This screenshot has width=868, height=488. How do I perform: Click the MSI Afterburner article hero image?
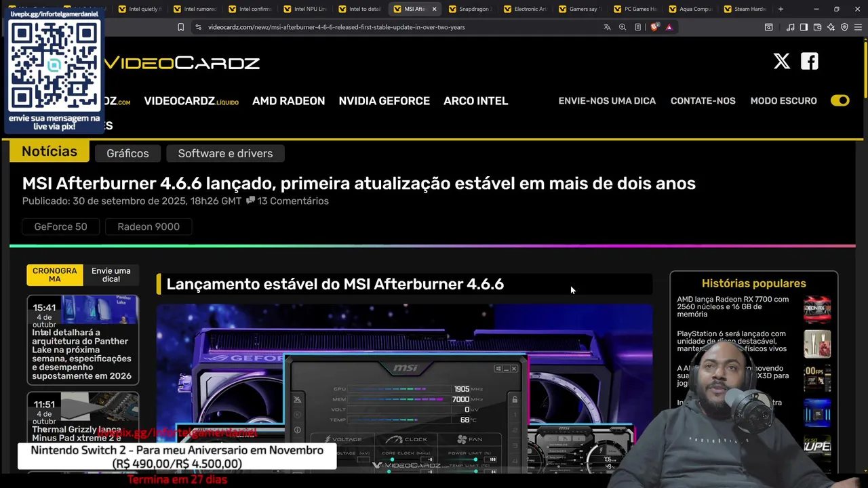coord(404,388)
